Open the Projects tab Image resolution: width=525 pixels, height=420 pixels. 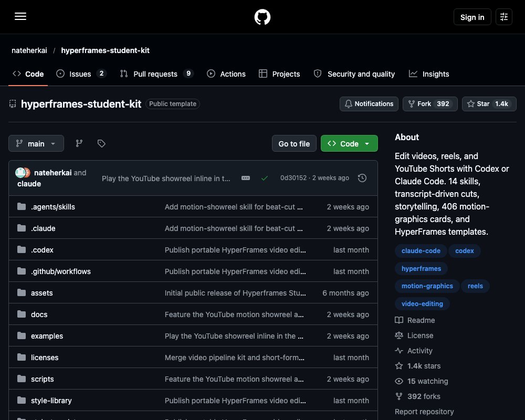(279, 73)
